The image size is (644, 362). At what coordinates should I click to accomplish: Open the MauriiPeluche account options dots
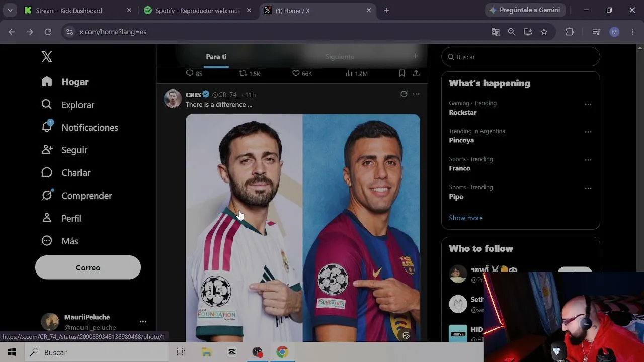click(143, 322)
